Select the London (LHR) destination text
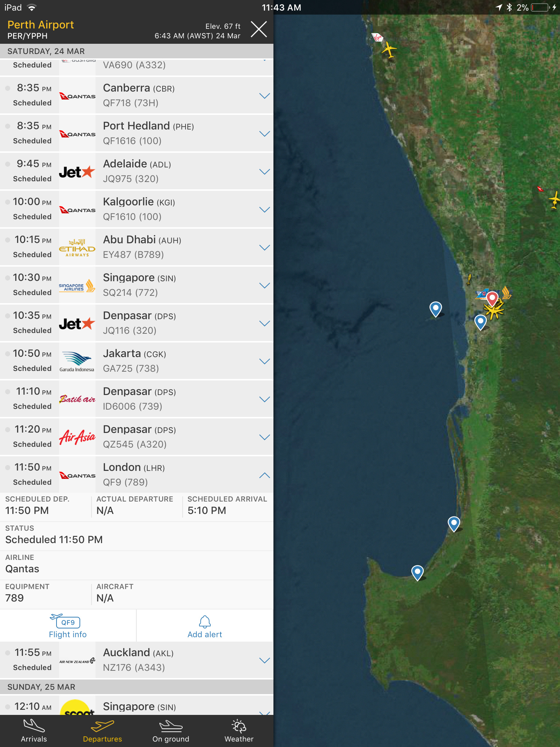This screenshot has height=747, width=560. [x=134, y=467]
